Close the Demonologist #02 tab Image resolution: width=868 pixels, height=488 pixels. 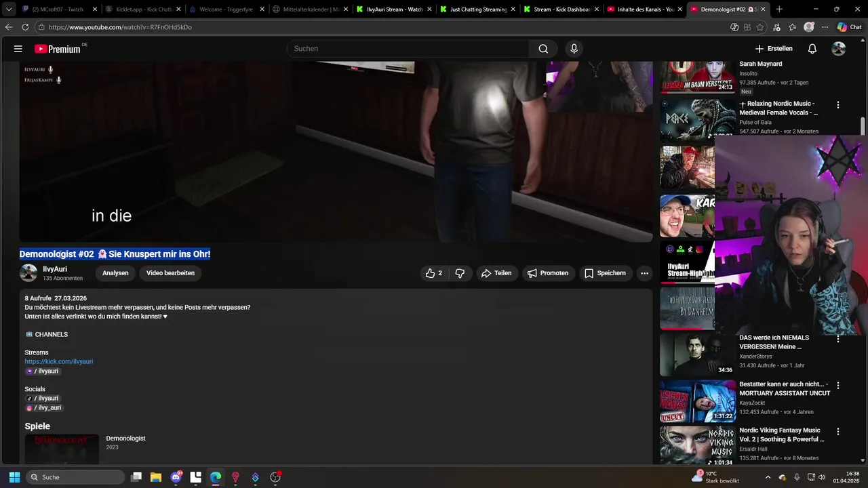point(763,9)
